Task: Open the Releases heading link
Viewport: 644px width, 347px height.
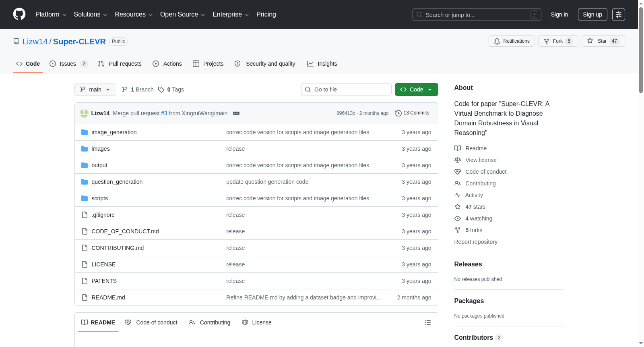Action: (468, 264)
